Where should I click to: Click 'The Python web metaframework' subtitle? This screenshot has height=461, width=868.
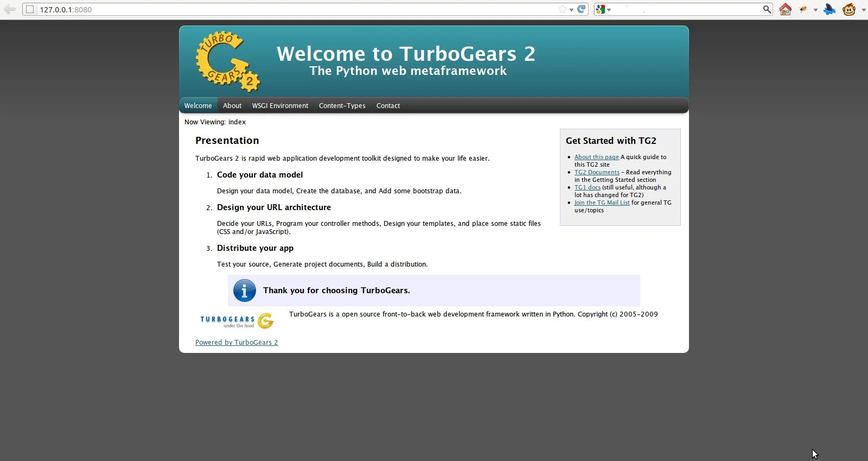coord(408,71)
